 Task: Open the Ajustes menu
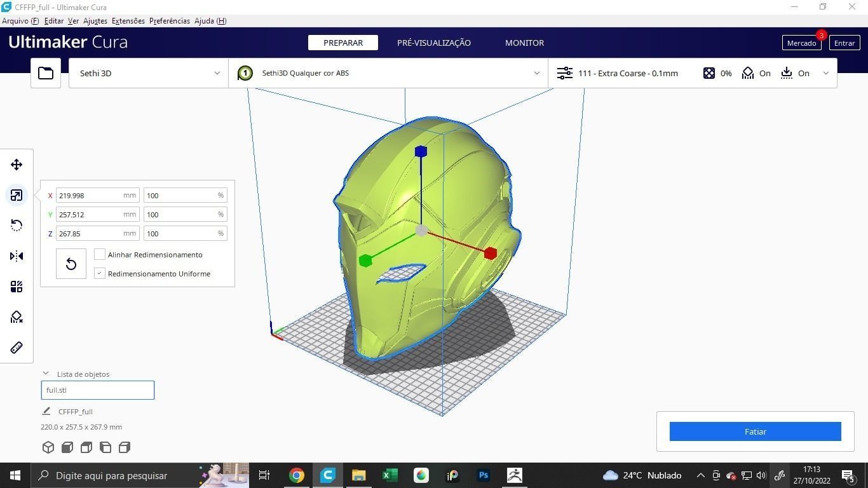95,21
